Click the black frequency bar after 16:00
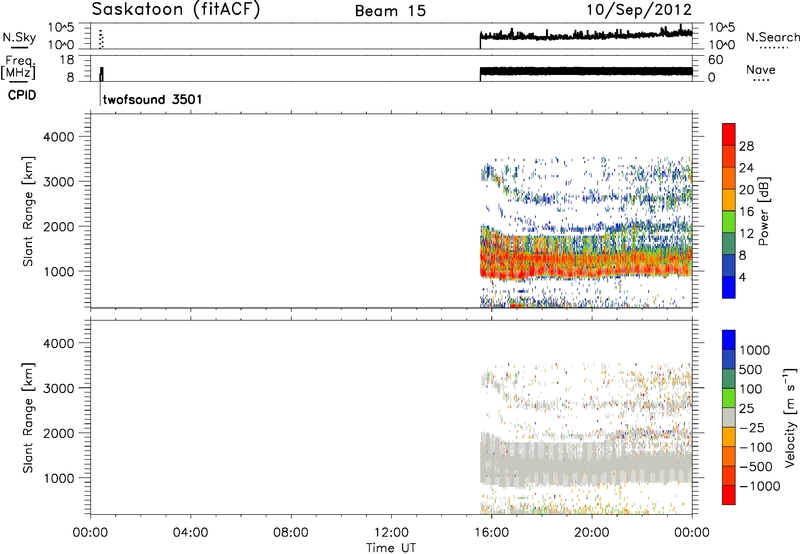This screenshot has width=800, height=554. point(586,71)
